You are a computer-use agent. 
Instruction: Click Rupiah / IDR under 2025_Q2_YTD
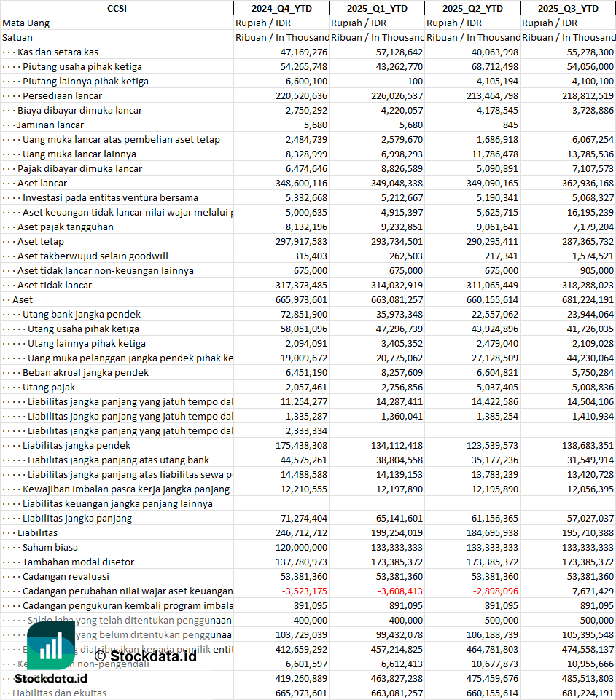pyautogui.click(x=454, y=23)
